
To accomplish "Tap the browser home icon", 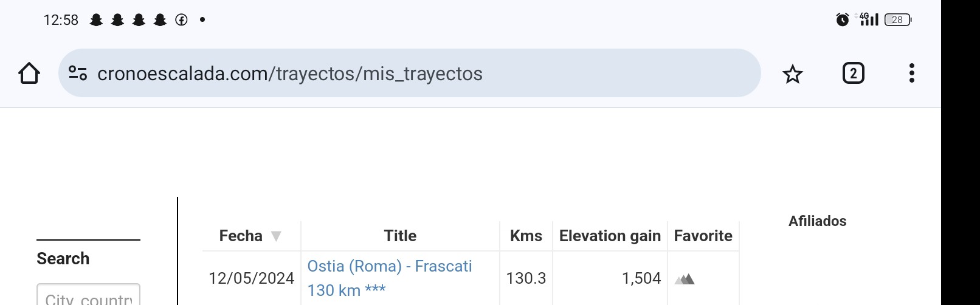I will (x=29, y=74).
